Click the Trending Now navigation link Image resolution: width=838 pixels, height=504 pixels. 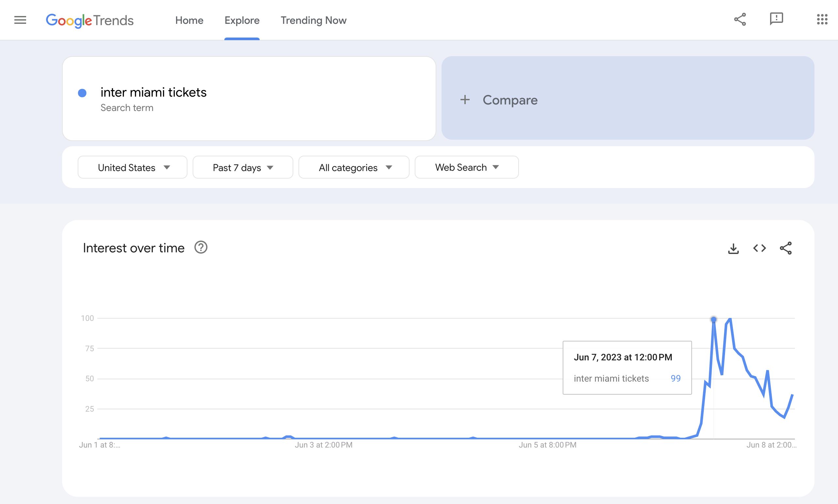314,20
